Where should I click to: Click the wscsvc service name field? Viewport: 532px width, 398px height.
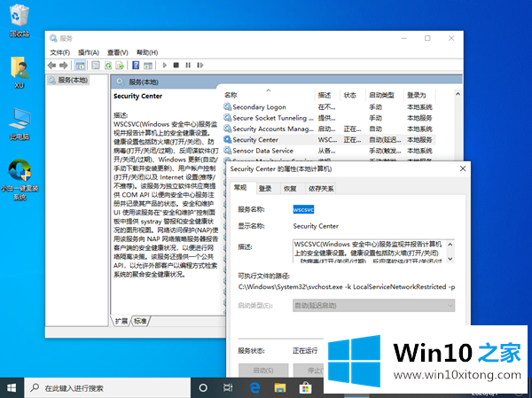pyautogui.click(x=303, y=210)
